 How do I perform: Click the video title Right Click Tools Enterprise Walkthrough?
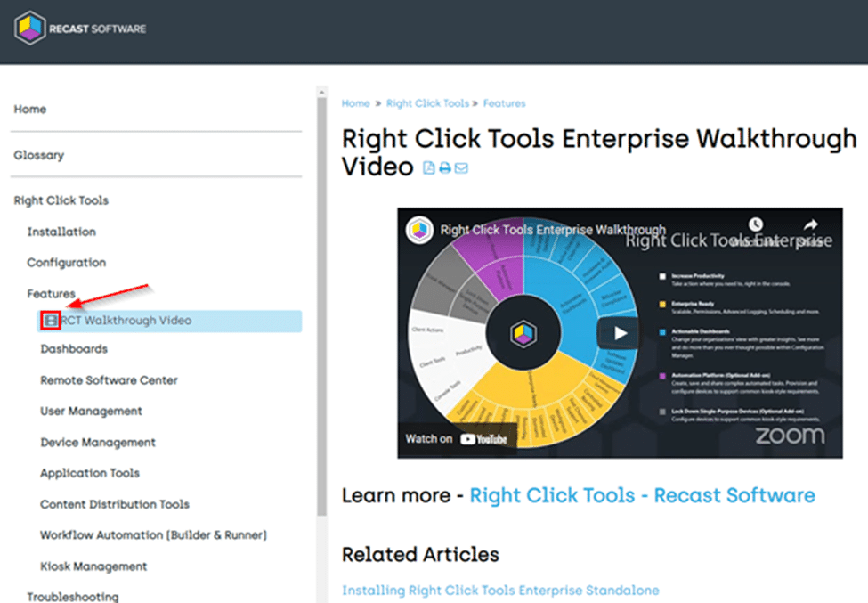pos(553,229)
